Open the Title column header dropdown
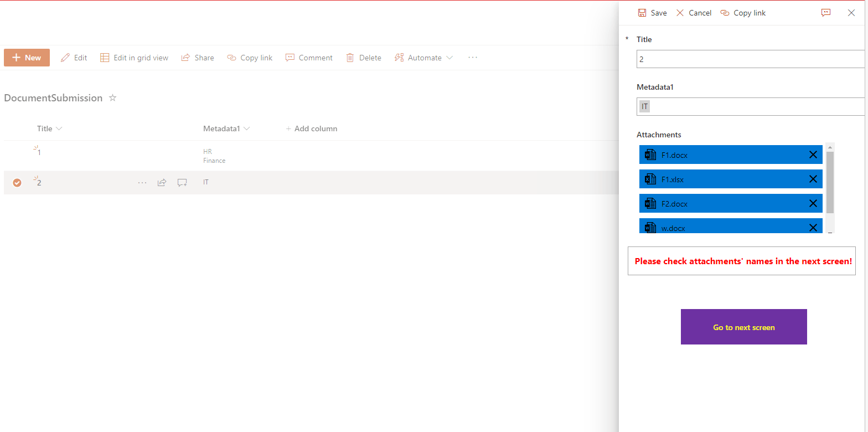 click(49, 128)
